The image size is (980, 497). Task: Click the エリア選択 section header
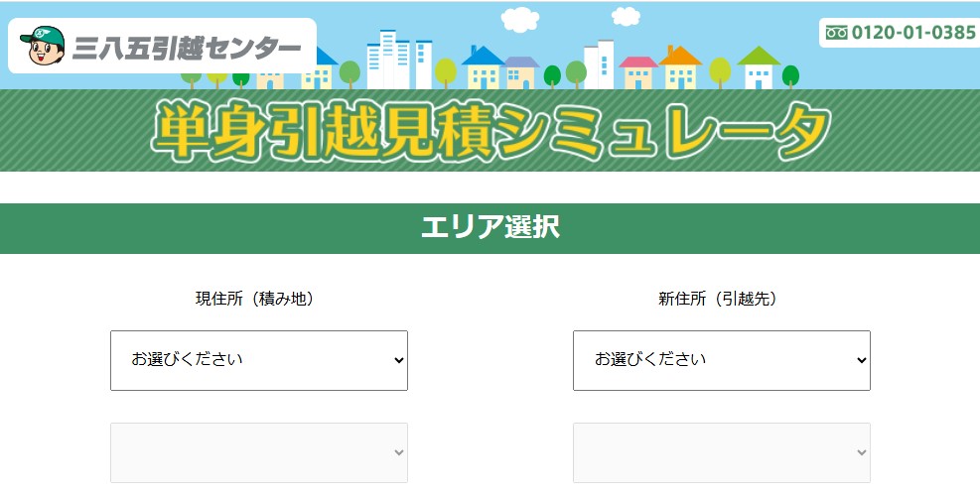tap(490, 228)
